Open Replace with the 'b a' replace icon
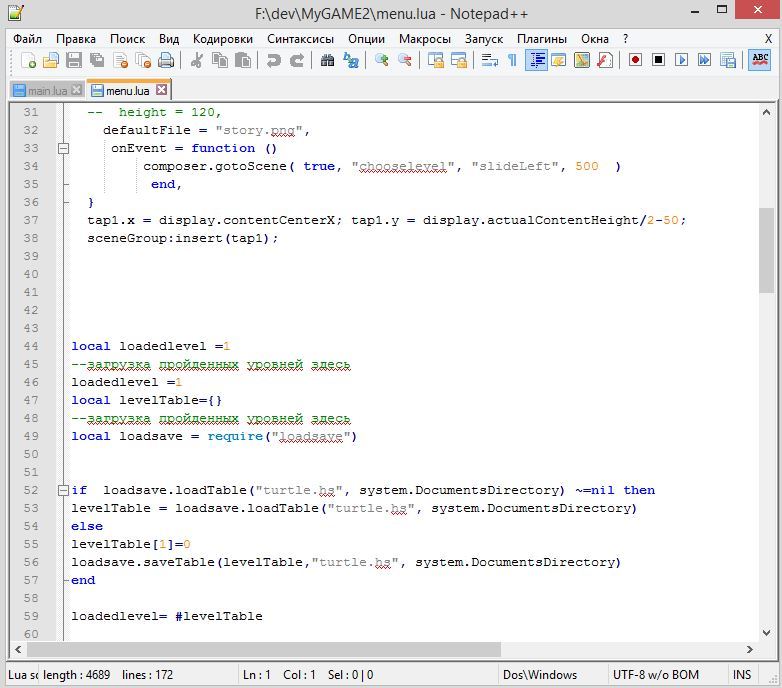The image size is (782, 688). pyautogui.click(x=351, y=60)
